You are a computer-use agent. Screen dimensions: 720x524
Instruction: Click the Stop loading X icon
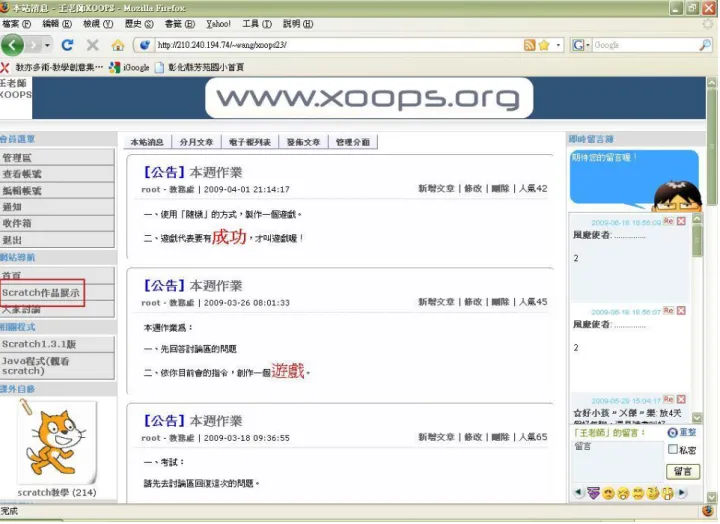click(92, 45)
